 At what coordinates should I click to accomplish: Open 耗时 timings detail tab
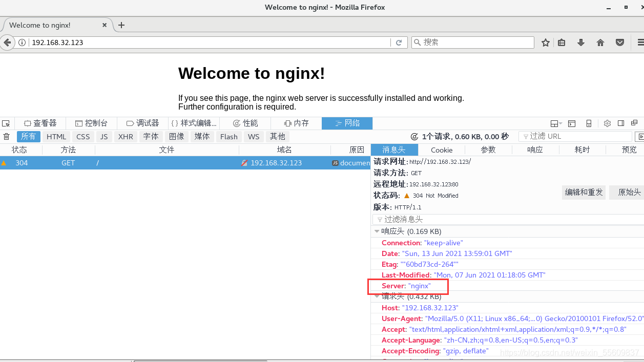click(x=582, y=150)
